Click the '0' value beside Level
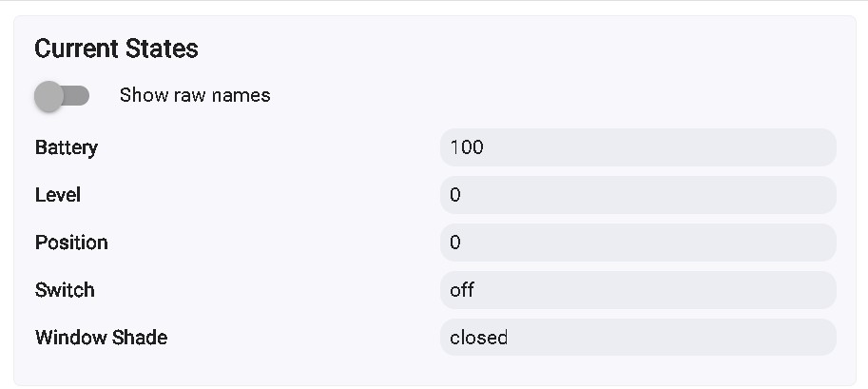Screen dimensions: 868x389 (455, 195)
